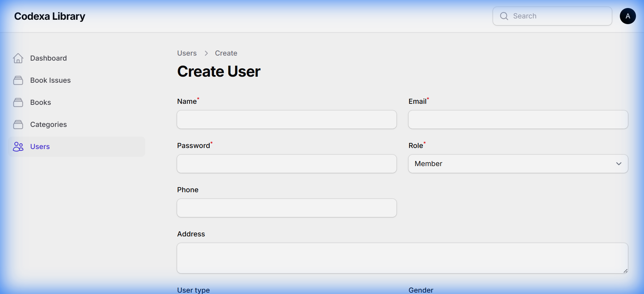Click the Categories sidebar icon
The height and width of the screenshot is (294, 644).
[18, 125]
